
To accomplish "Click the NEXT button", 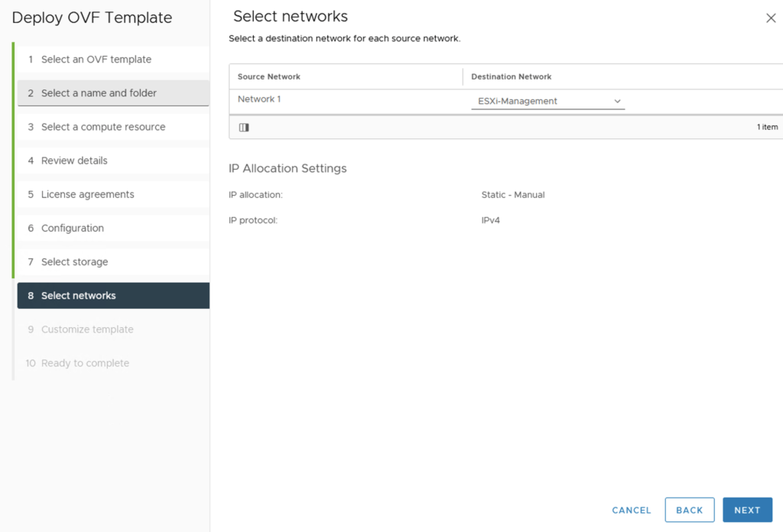I will point(747,510).
